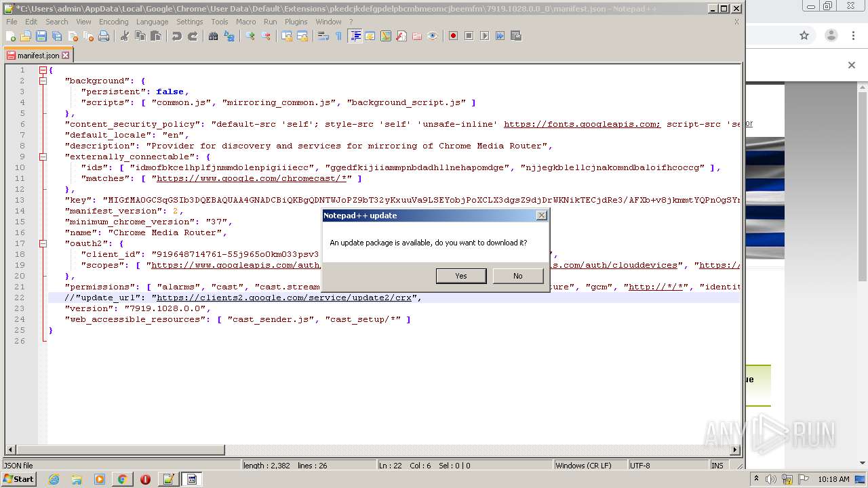868x488 pixels.
Task: Click the Print toolbar icon
Action: [x=104, y=36]
